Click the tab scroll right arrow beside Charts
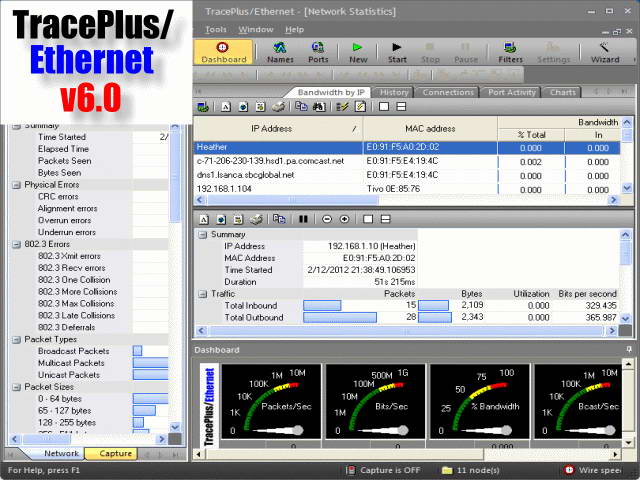 609,92
